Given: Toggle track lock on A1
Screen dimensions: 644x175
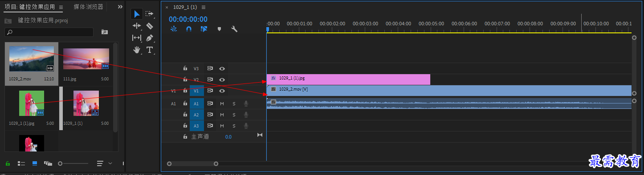Looking at the screenshot, I should tap(185, 103).
